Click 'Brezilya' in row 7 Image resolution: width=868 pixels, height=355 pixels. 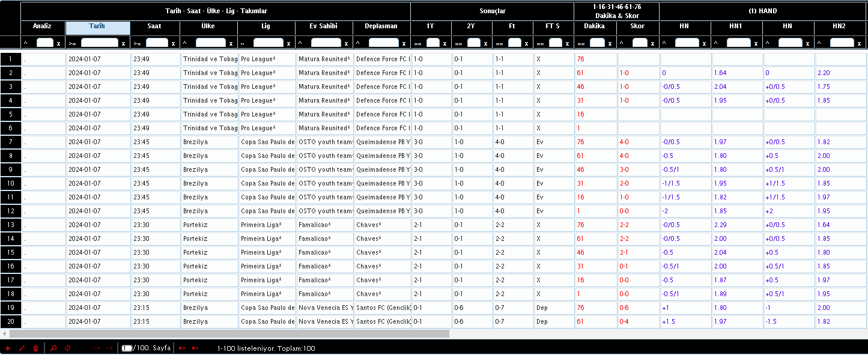(x=196, y=142)
